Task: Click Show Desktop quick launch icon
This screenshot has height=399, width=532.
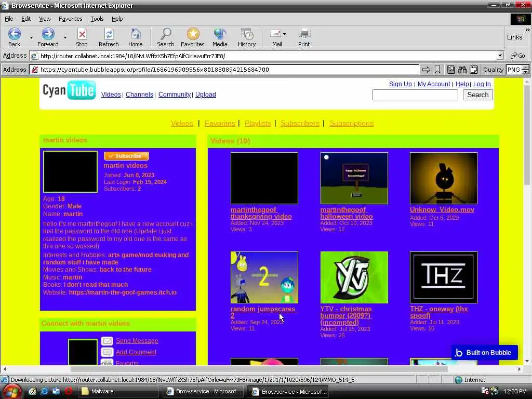Action: 56,391
